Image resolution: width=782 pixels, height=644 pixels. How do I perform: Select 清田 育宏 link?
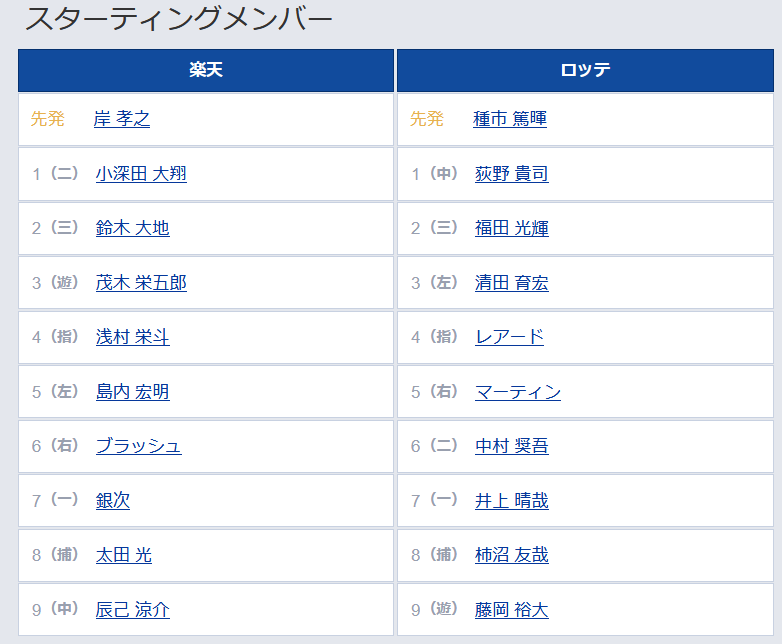tap(511, 283)
